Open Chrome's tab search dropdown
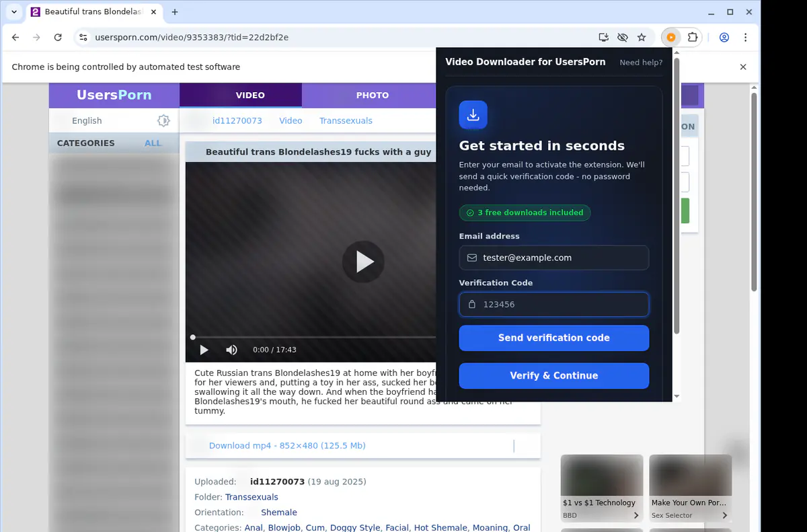This screenshot has height=532, width=807. pyautogui.click(x=14, y=12)
